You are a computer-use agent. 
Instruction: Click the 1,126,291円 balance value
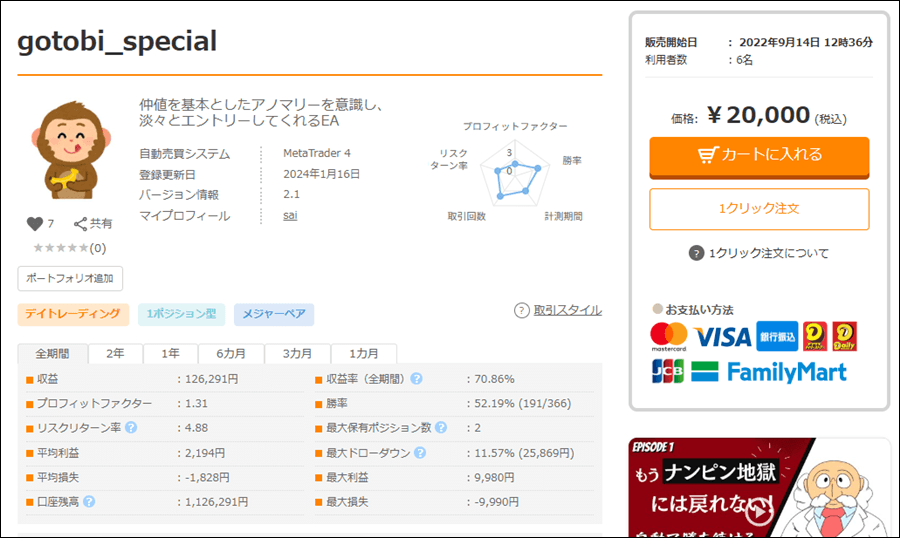click(216, 502)
